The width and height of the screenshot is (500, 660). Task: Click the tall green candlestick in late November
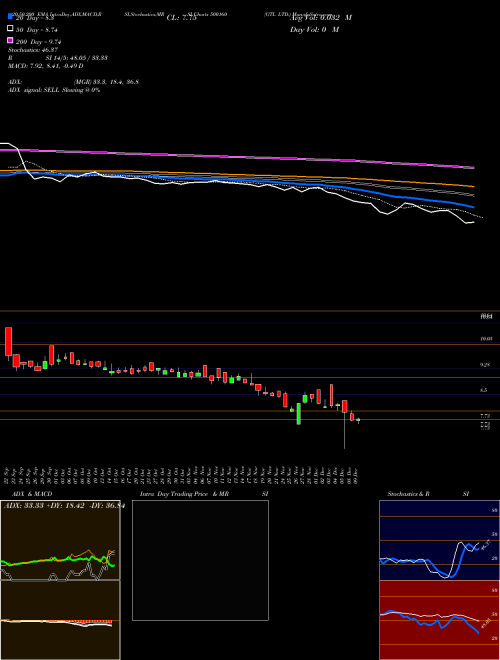point(299,414)
